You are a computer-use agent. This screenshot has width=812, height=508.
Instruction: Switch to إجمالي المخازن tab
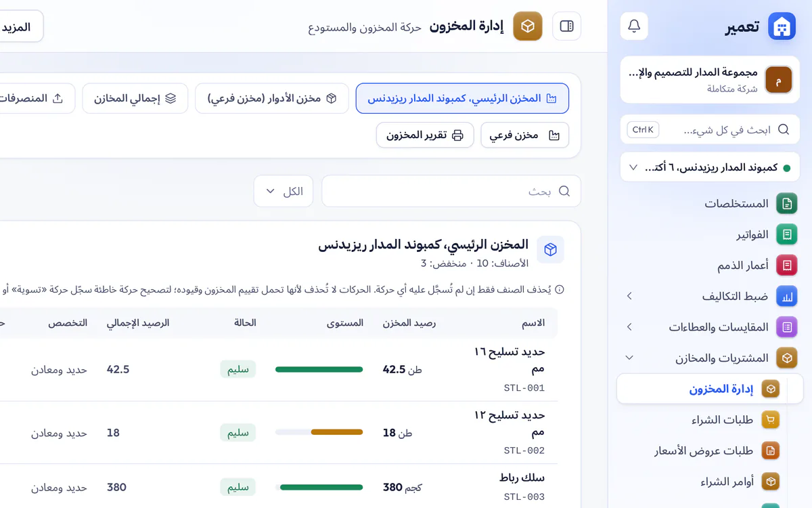(135, 98)
